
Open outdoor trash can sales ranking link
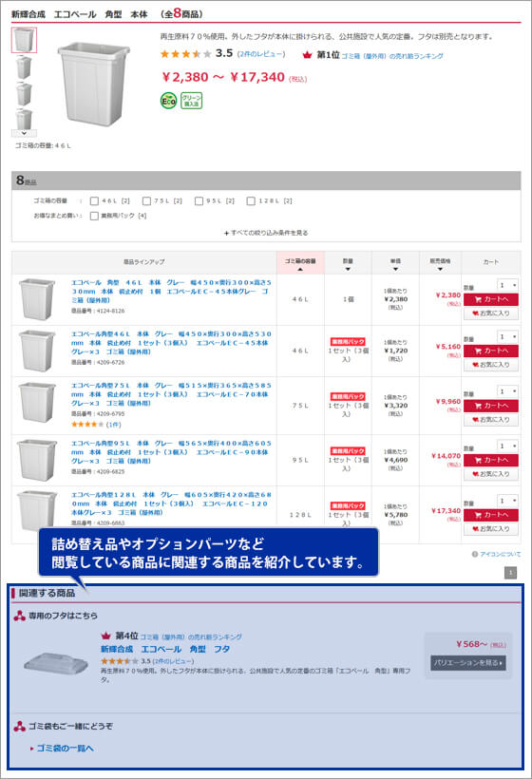(x=392, y=56)
